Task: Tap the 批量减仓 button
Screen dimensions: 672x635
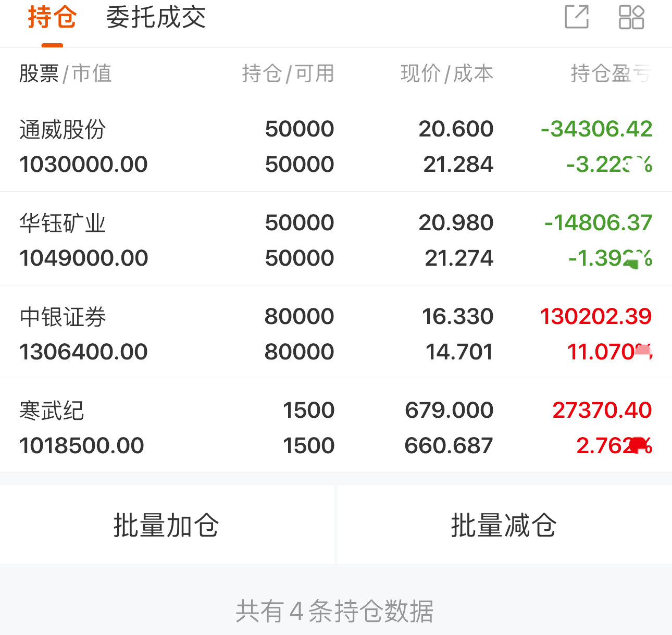Action: 504,525
